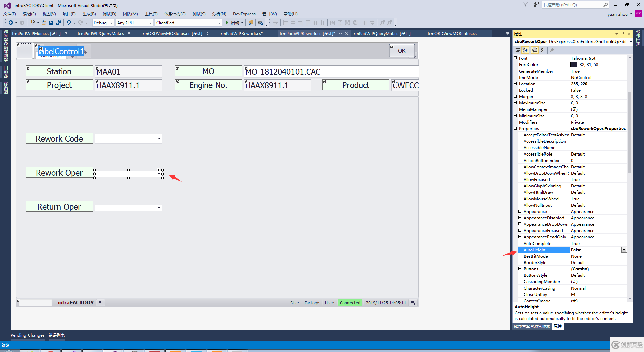Expand the Buttons property node

[x=520, y=269]
